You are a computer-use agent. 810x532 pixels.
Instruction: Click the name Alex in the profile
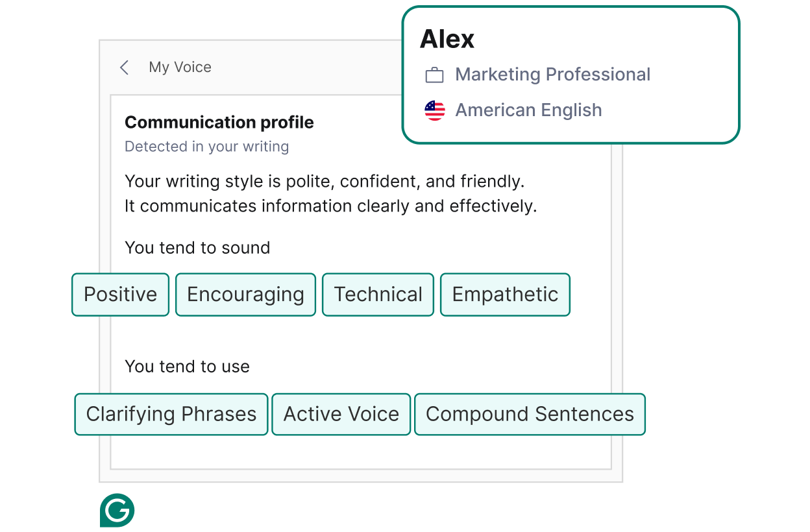pos(447,38)
